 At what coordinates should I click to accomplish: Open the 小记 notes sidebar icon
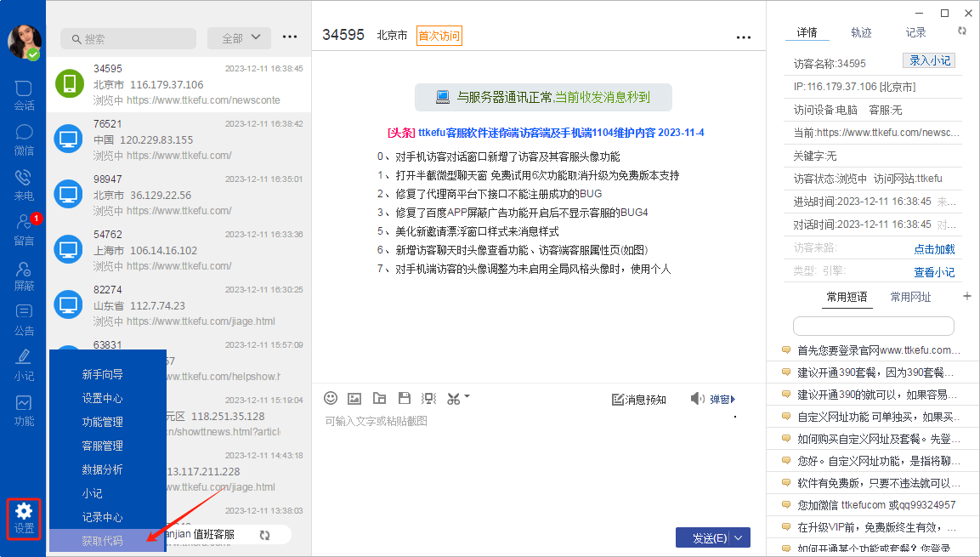coord(24,365)
